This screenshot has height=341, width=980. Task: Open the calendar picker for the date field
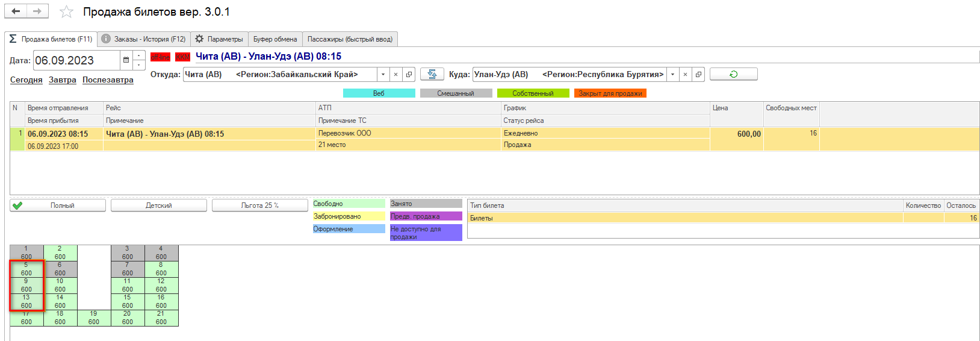126,60
